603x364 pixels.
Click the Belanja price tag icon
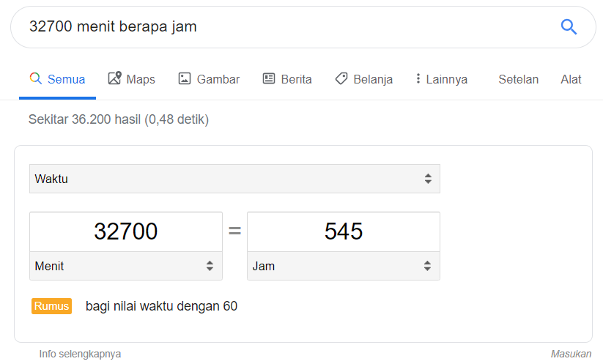tap(341, 78)
